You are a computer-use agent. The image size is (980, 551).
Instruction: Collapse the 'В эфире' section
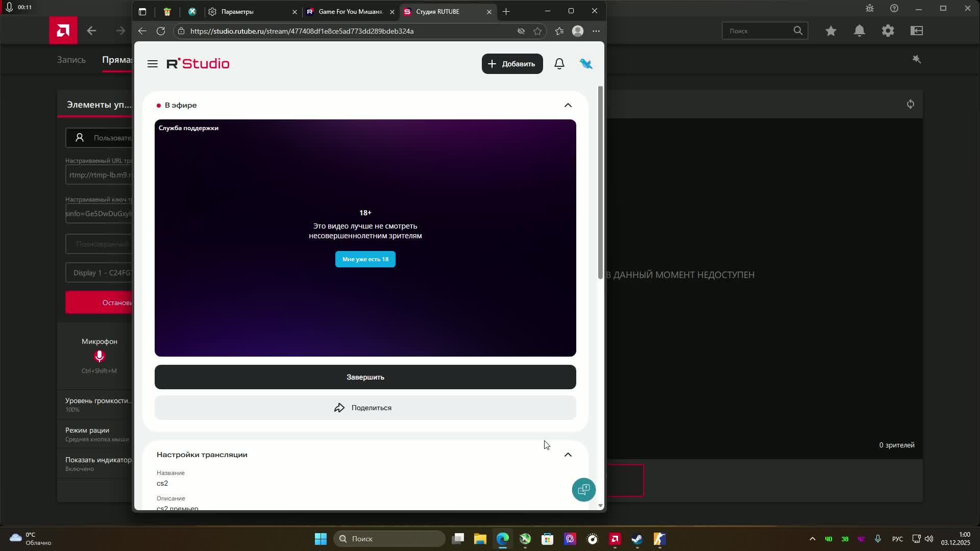tap(568, 105)
